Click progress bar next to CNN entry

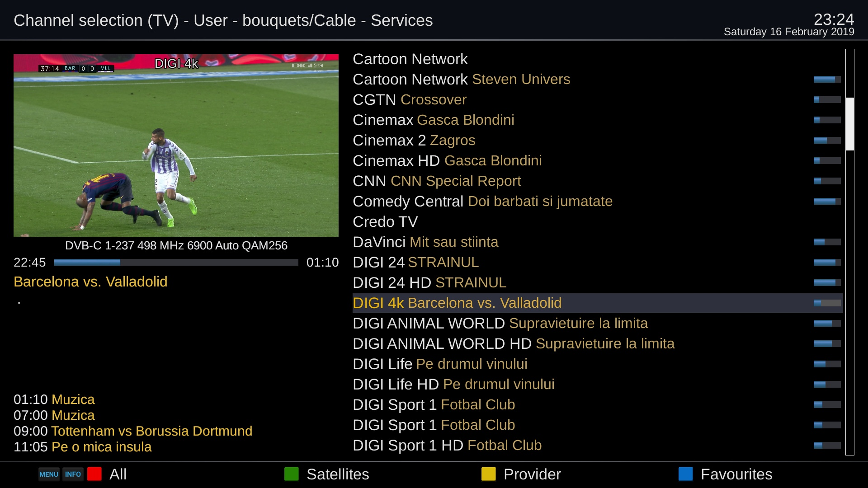(x=827, y=181)
